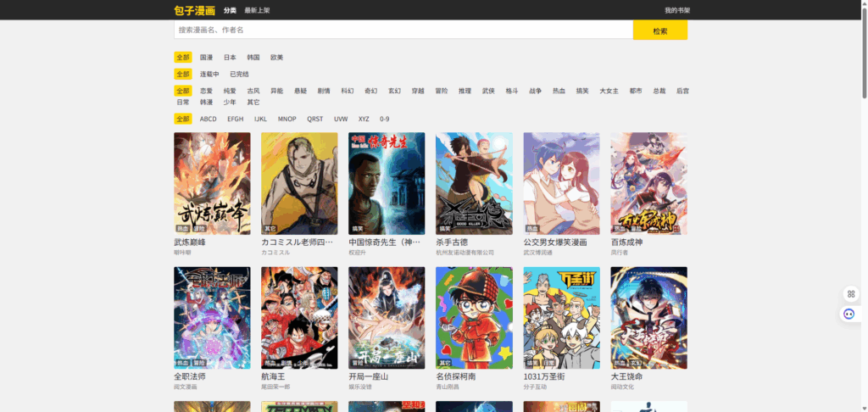Select genre filter 都市

(x=636, y=91)
